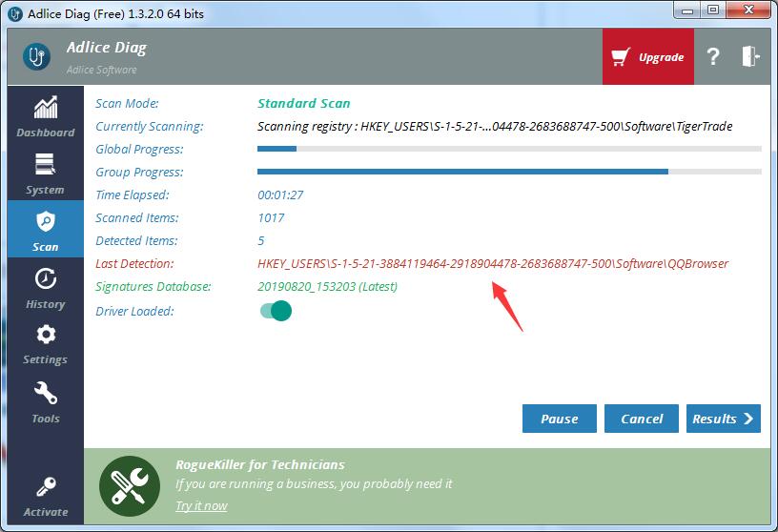
Task: Click the Upgrade button
Action: click(x=648, y=56)
